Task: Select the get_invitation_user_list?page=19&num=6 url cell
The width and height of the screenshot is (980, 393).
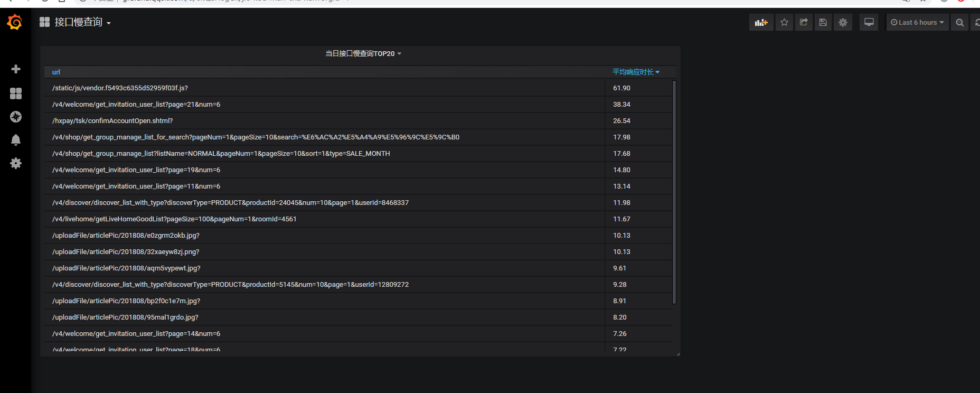Action: click(325, 170)
